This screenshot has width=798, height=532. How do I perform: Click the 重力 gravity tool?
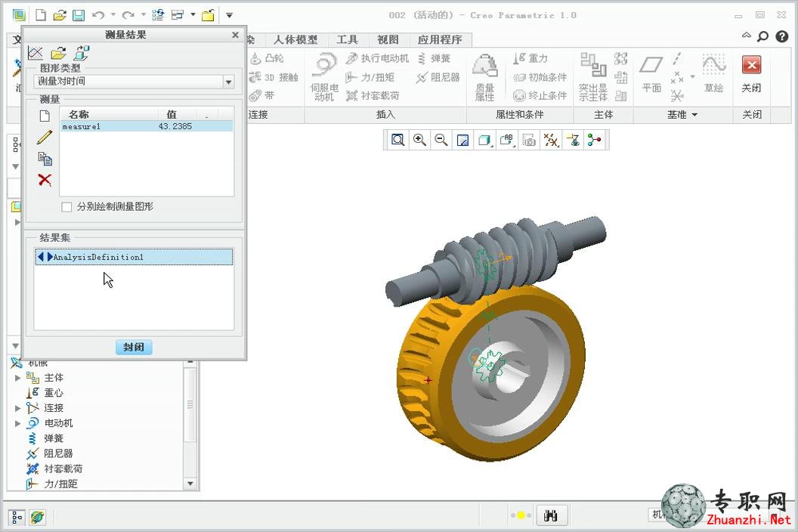(x=530, y=58)
